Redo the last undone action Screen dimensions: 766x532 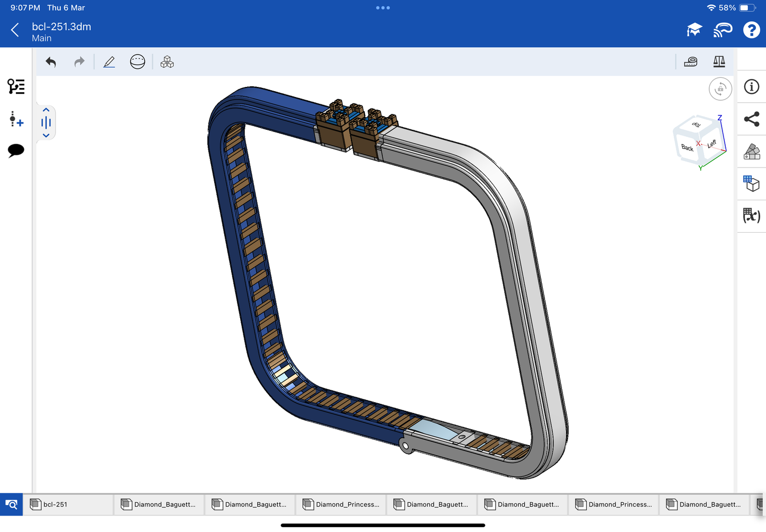[80, 62]
